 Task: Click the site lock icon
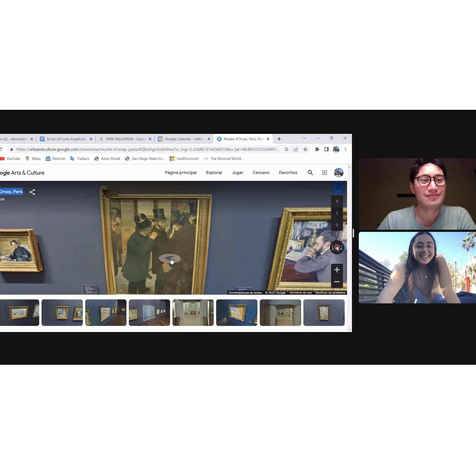pyautogui.click(x=12, y=149)
